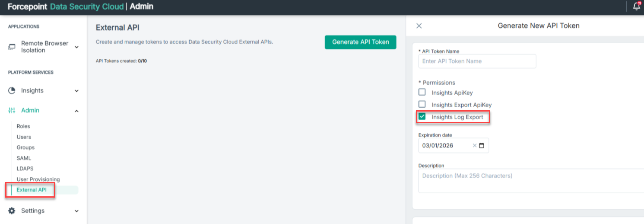
Task: Click the Insights pie chart icon
Action: (x=12, y=90)
